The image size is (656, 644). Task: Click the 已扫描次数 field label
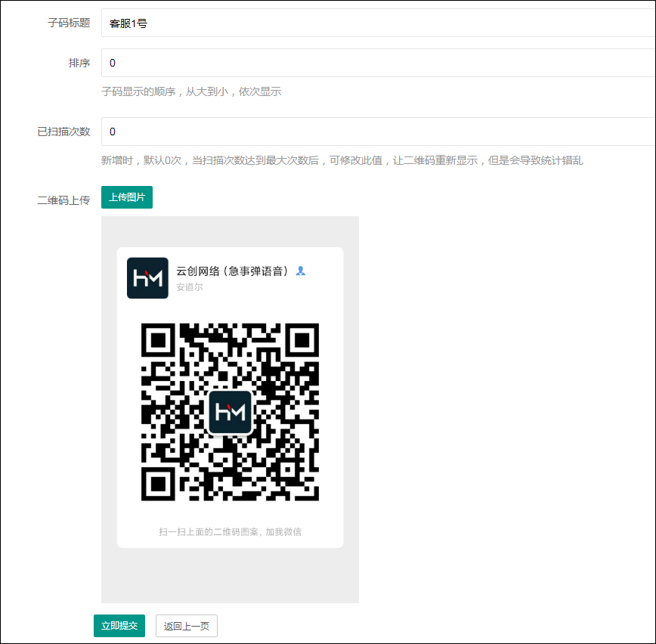tap(63, 132)
